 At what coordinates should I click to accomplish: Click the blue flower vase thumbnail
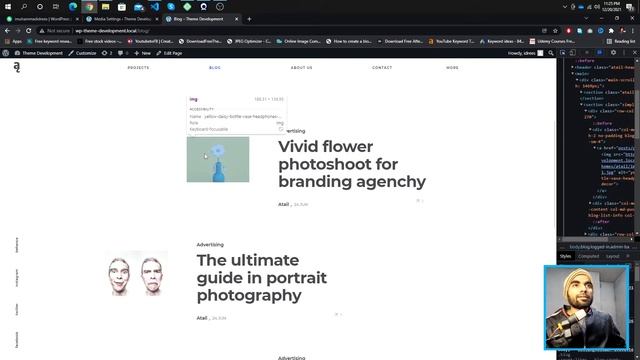click(218, 159)
